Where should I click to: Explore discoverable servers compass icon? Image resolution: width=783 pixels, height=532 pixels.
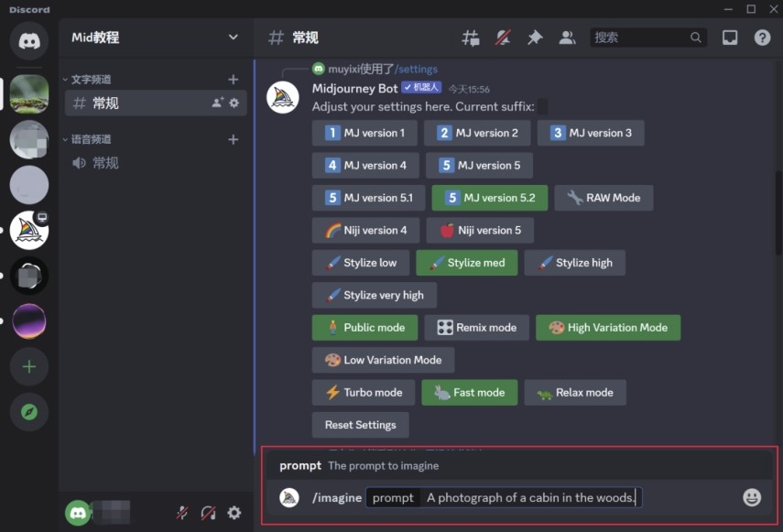(29, 412)
